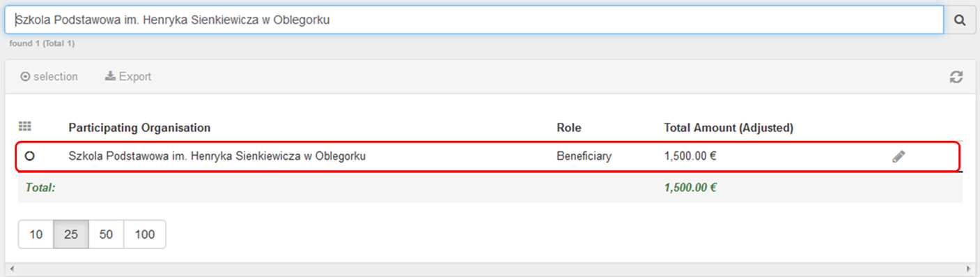Click the magnifying glass search button

point(960,20)
